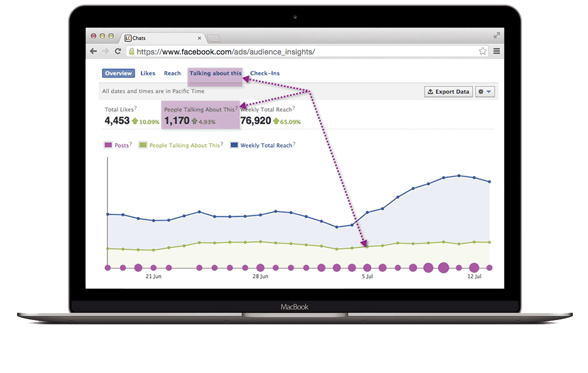
Task: Click help mark beside Weekly Total Reach stat
Action: [293, 108]
